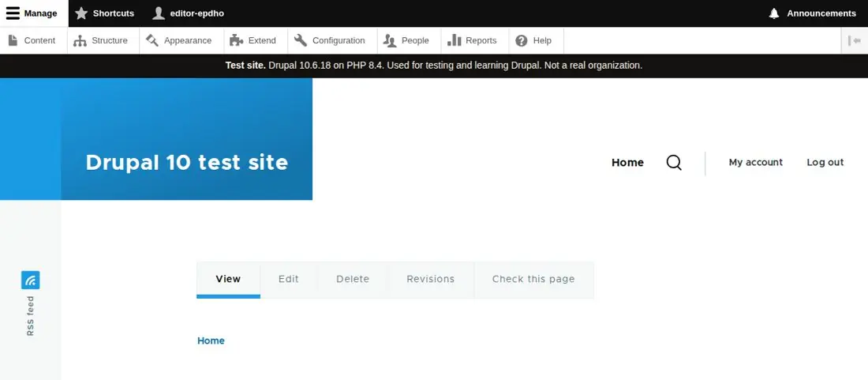The width and height of the screenshot is (868, 380).
Task: Select the View tab
Action: (228, 280)
